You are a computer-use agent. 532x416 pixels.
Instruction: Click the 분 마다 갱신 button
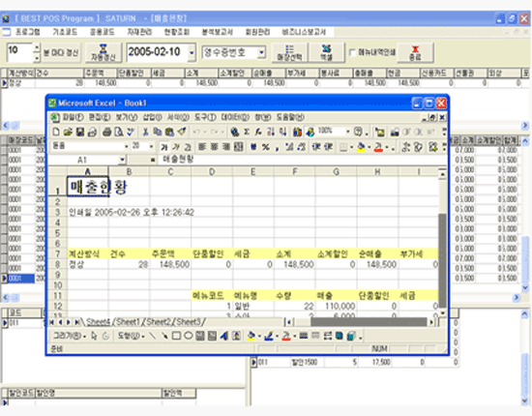[x=61, y=52]
